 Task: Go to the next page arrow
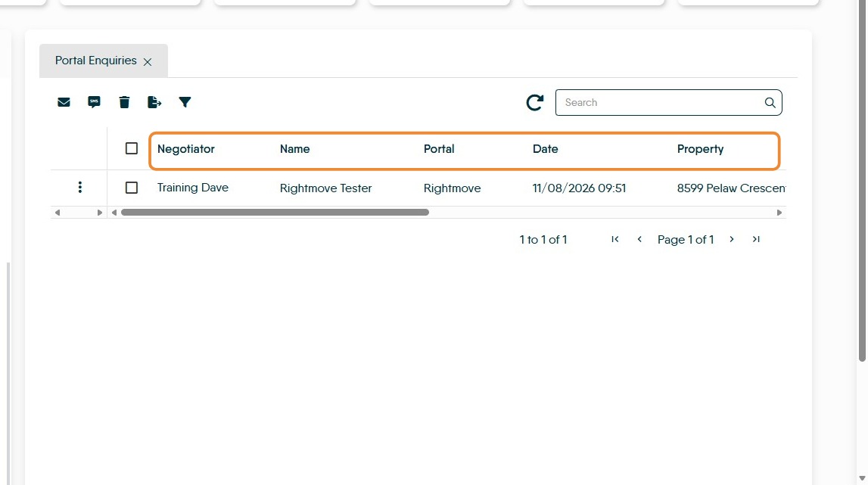(732, 239)
